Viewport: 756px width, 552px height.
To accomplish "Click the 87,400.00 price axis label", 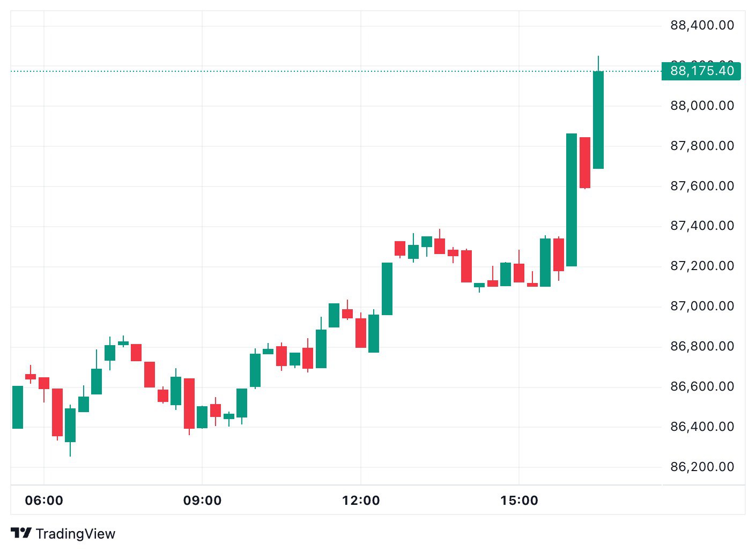I will [x=702, y=226].
